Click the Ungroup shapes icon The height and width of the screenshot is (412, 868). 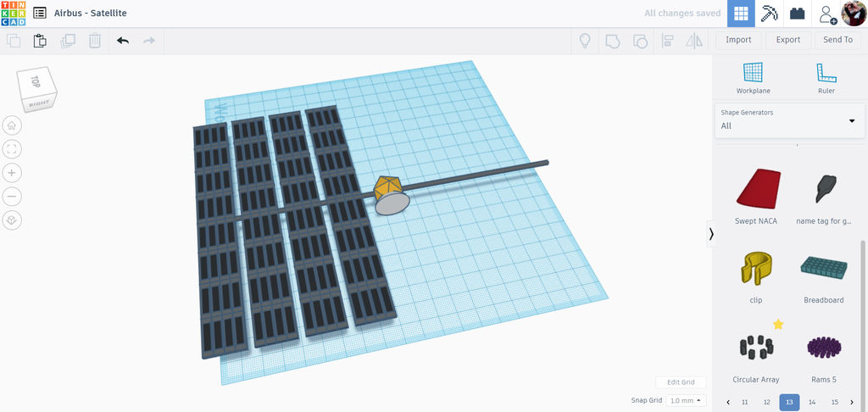pos(640,41)
